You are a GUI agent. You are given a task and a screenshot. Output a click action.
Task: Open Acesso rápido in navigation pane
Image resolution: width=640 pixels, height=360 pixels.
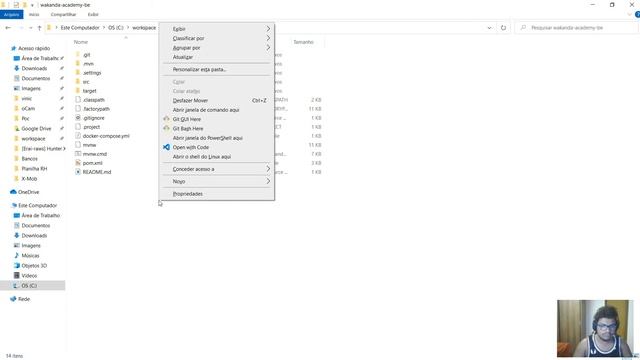[x=34, y=48]
